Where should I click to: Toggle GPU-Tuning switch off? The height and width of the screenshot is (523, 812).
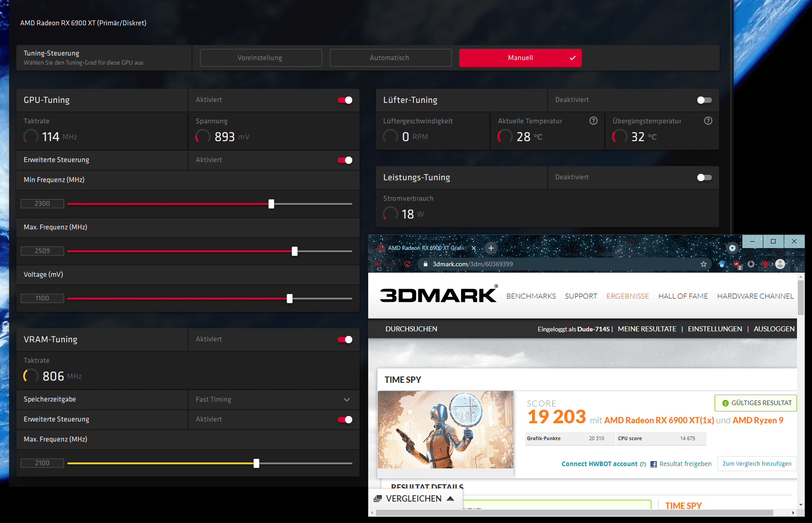(345, 100)
